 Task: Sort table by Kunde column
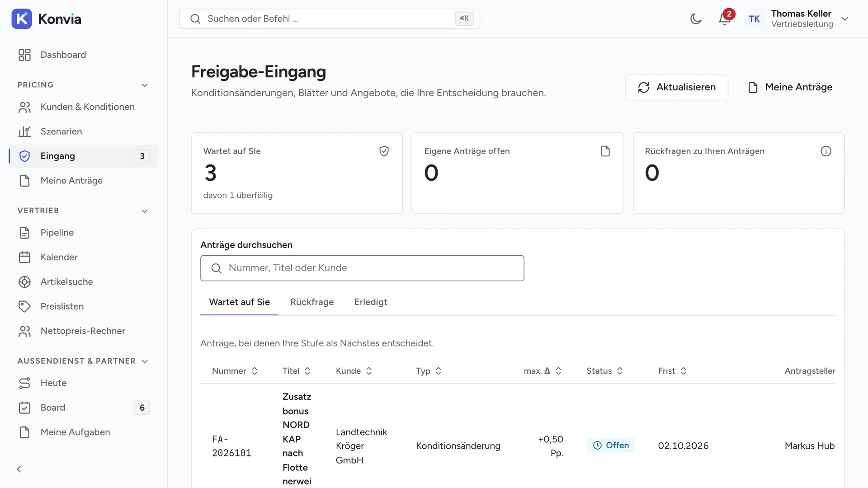tap(354, 371)
